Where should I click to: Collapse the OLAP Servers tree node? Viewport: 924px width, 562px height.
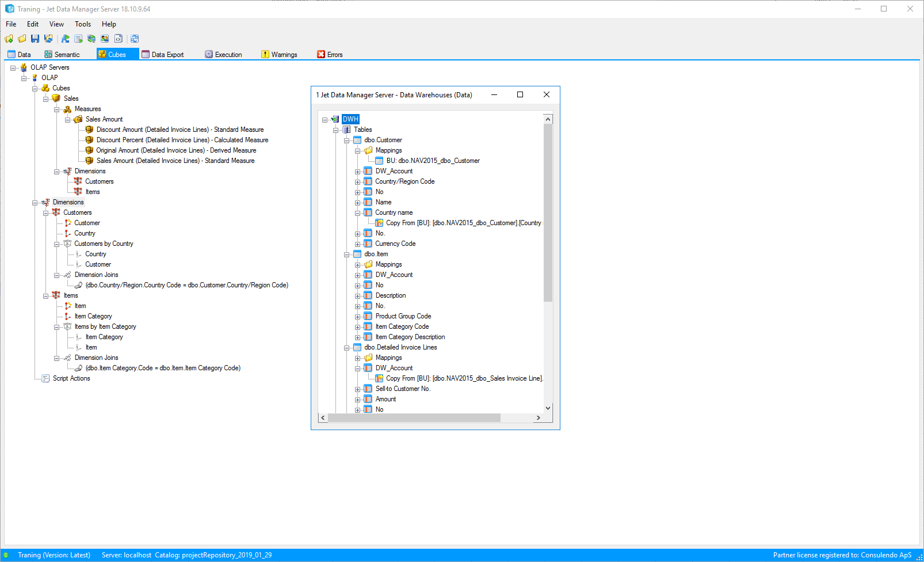(x=13, y=68)
